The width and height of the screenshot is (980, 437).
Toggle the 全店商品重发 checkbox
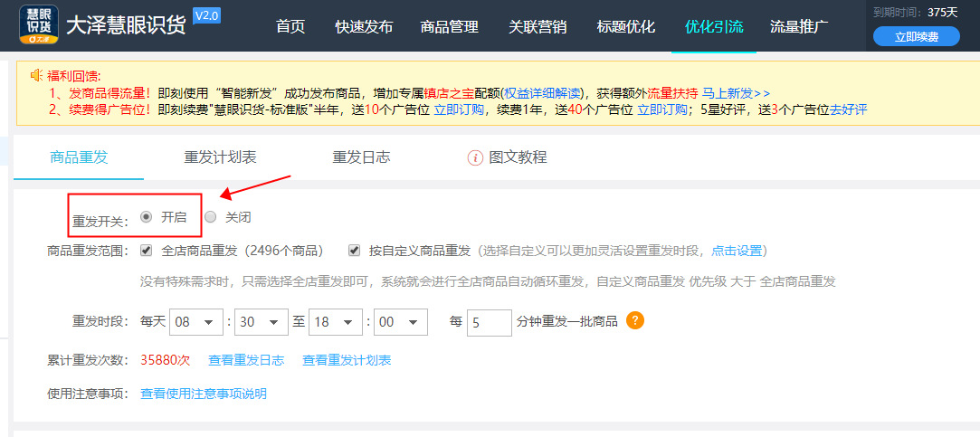(x=147, y=251)
